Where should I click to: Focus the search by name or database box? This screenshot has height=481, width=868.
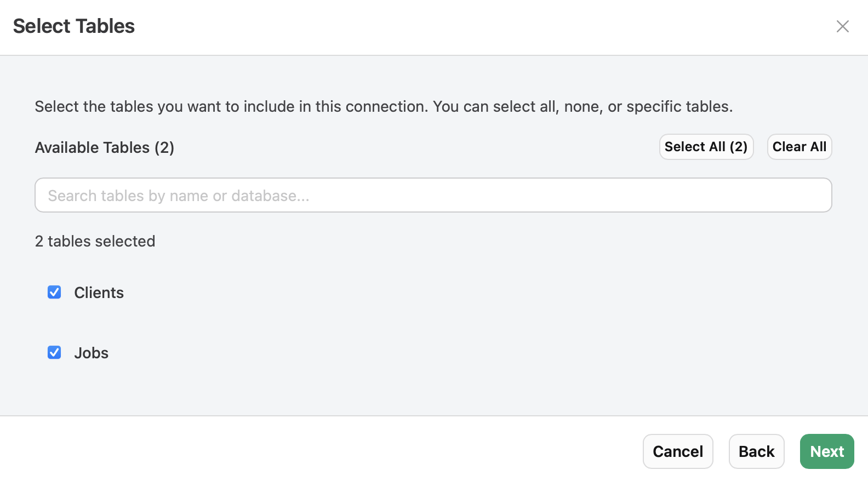[x=433, y=195]
